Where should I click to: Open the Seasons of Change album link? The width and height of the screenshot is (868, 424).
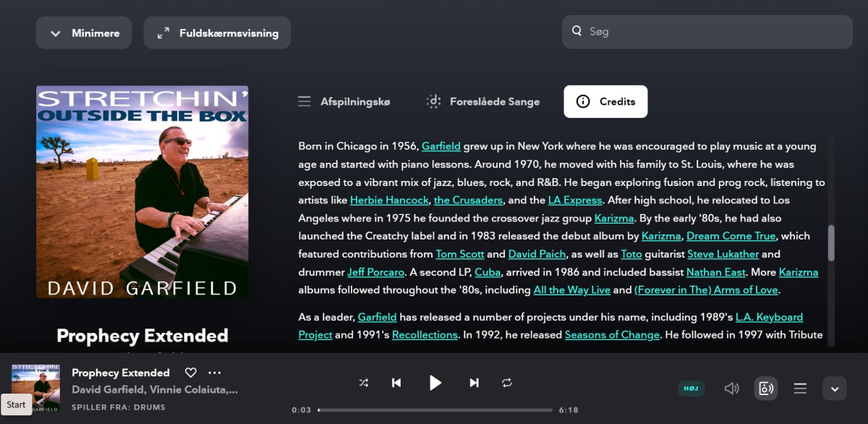click(613, 335)
